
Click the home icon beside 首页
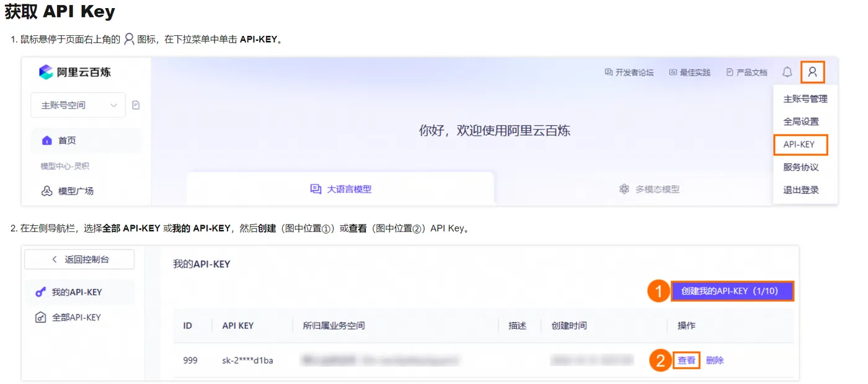(46, 141)
